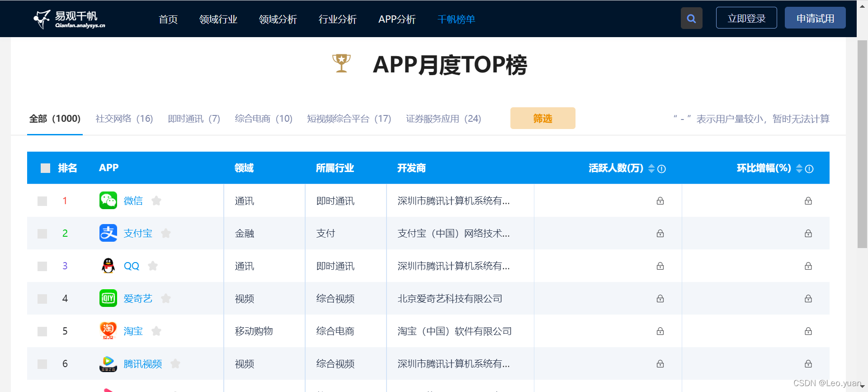Click 支付宝 row 活跃人数 lock icon
This screenshot has width=868, height=392.
click(x=660, y=233)
